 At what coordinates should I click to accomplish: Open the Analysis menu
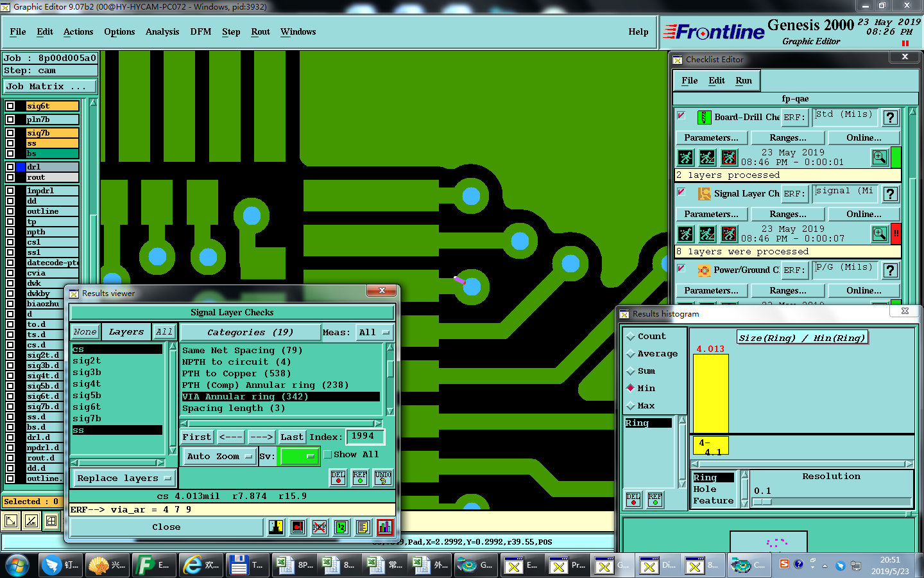tap(162, 32)
